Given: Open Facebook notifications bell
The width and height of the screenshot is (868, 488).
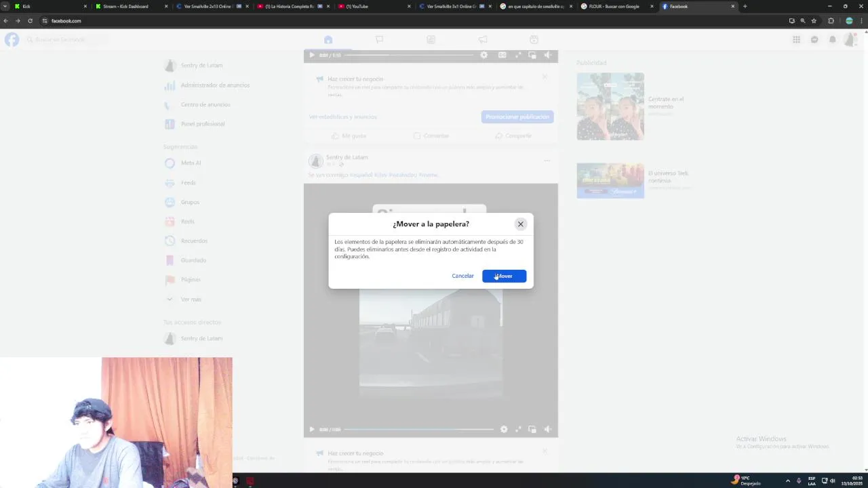Looking at the screenshot, I should click(833, 39).
